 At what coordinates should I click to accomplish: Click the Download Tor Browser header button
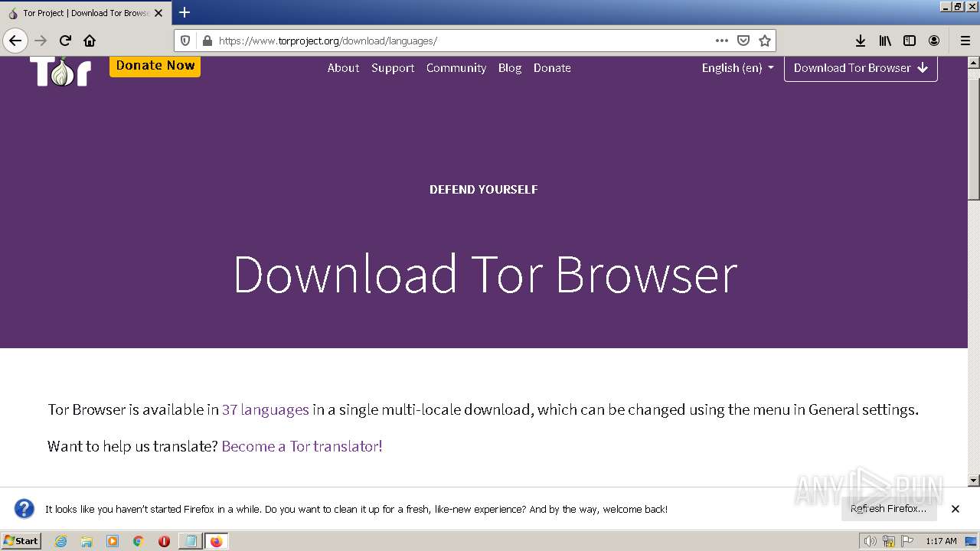click(x=861, y=68)
